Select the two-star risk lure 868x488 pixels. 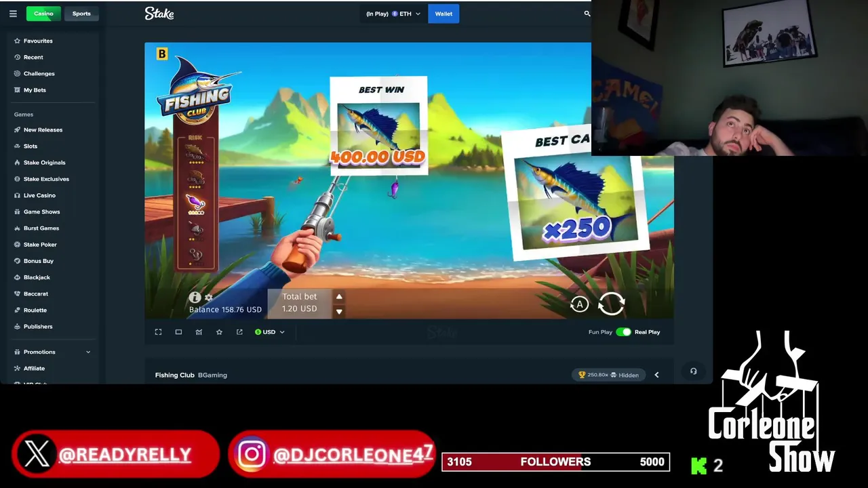[x=195, y=230]
